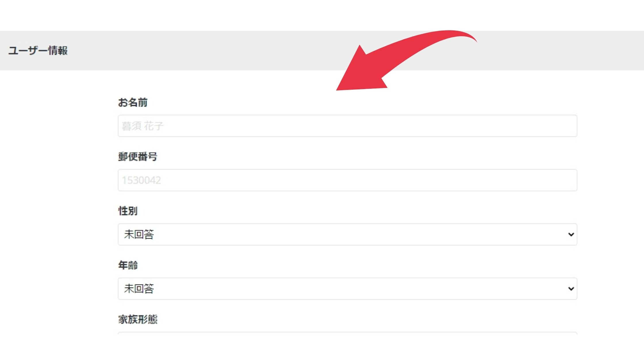The width and height of the screenshot is (644, 362).
Task: Click the 年齢 field label
Action: point(128,265)
